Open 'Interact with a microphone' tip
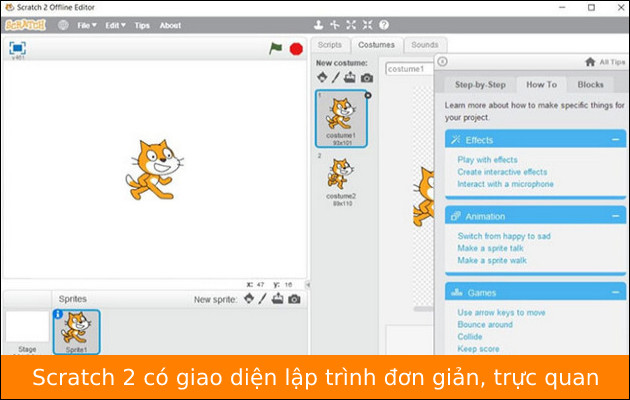The width and height of the screenshot is (630, 400). click(505, 184)
